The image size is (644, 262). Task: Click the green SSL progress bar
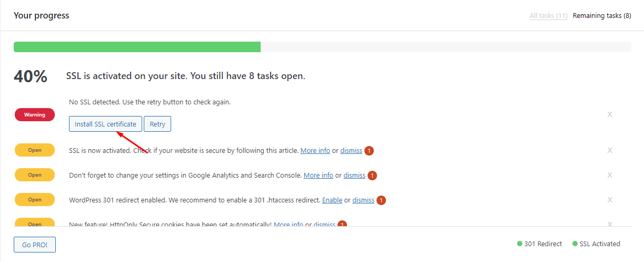[x=137, y=47]
